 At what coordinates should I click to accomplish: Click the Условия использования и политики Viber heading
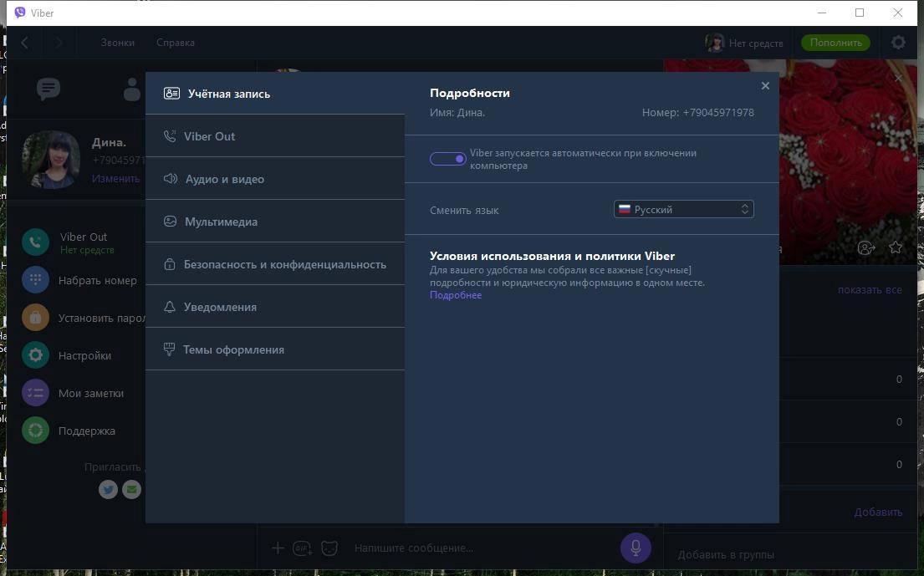click(552, 256)
